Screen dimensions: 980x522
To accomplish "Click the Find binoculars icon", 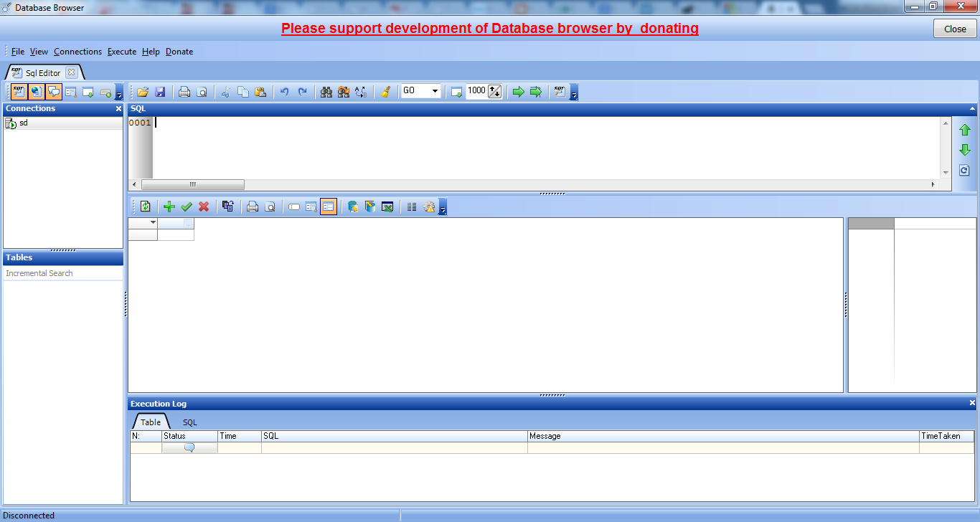I will click(325, 92).
